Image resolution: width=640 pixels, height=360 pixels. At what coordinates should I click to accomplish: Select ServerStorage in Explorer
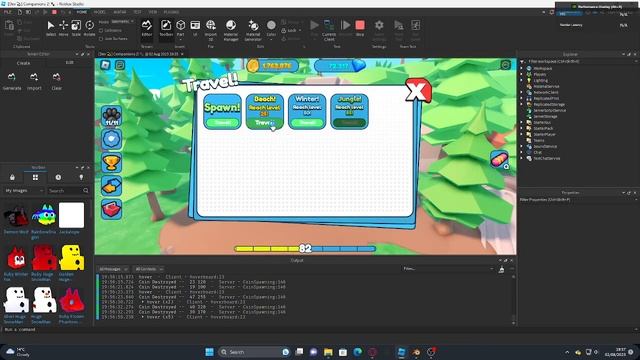pos(545,116)
